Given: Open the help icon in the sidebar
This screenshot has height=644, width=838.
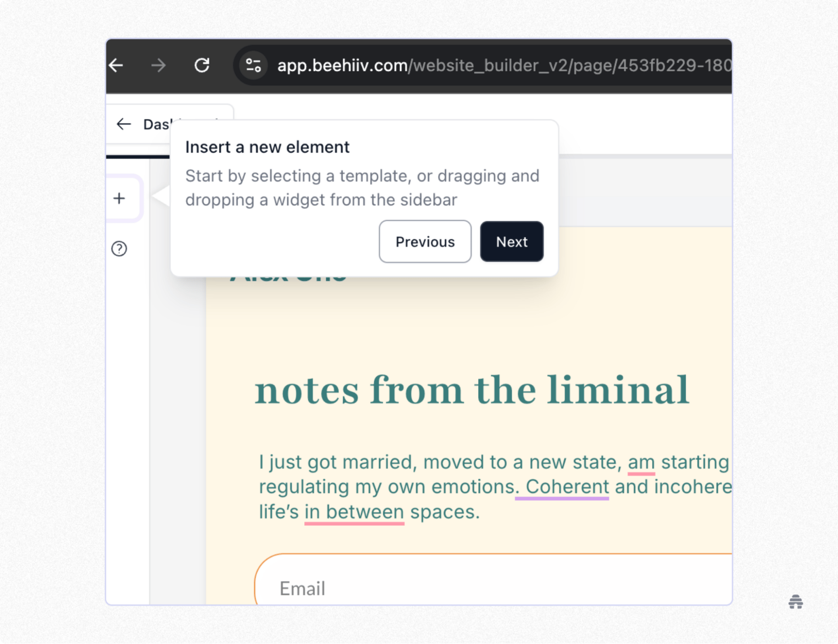Looking at the screenshot, I should click(x=118, y=248).
